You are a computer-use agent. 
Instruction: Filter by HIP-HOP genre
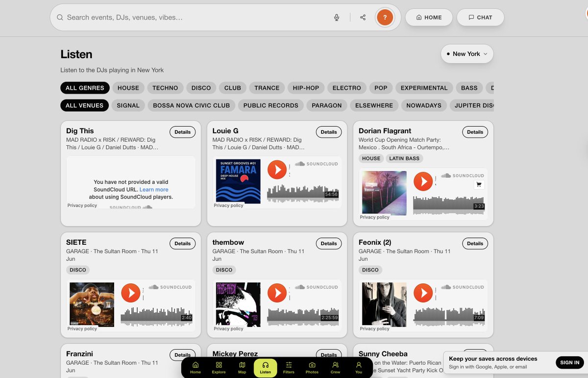tap(306, 88)
